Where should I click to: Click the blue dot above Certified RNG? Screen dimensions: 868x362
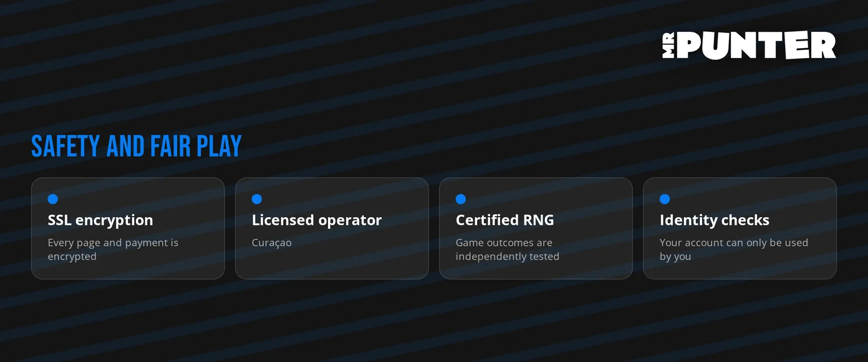pos(461,199)
